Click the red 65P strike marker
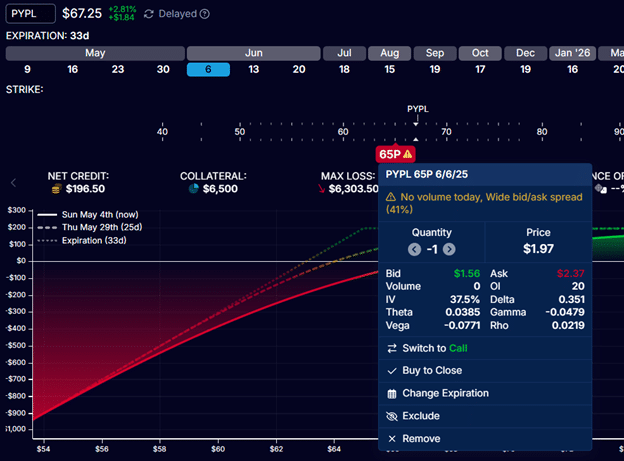Image resolution: width=624 pixels, height=461 pixels. click(x=395, y=154)
